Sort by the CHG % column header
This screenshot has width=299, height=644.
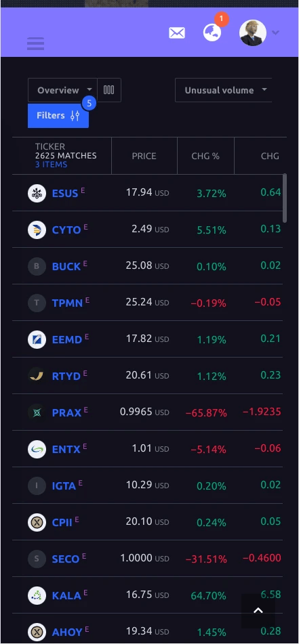tap(205, 156)
